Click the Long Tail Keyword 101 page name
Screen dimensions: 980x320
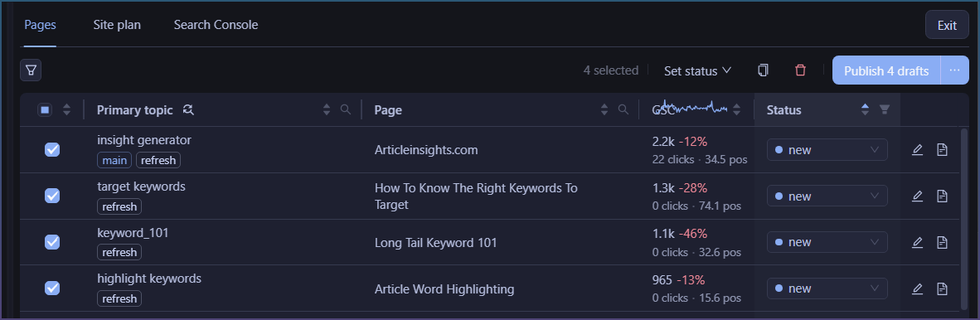pyautogui.click(x=435, y=243)
